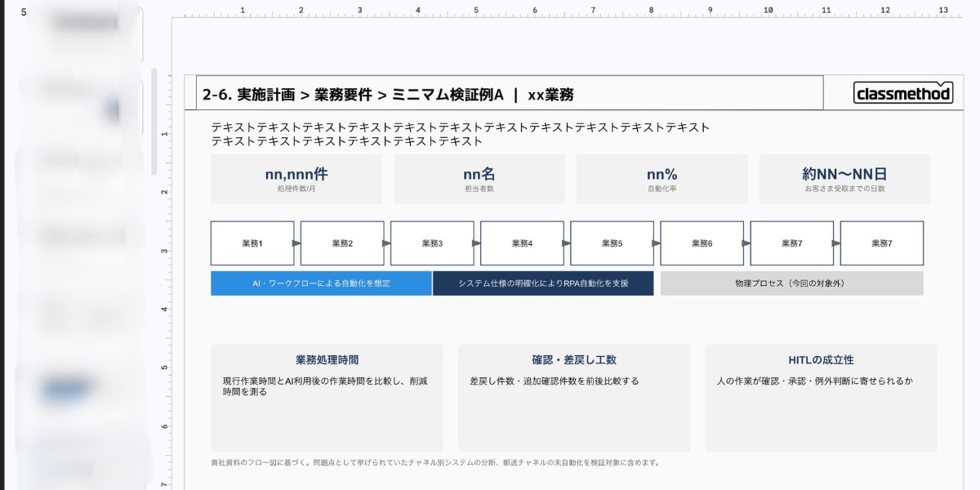This screenshot has height=490, width=980.
Task: Select the navy システム仕様の明確化 bar
Action: (x=543, y=283)
